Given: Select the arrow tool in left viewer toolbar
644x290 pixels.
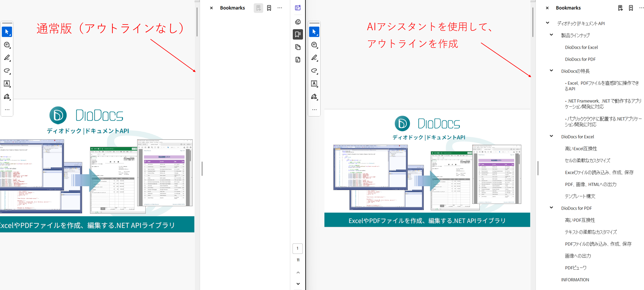Looking at the screenshot, I should point(7,32).
